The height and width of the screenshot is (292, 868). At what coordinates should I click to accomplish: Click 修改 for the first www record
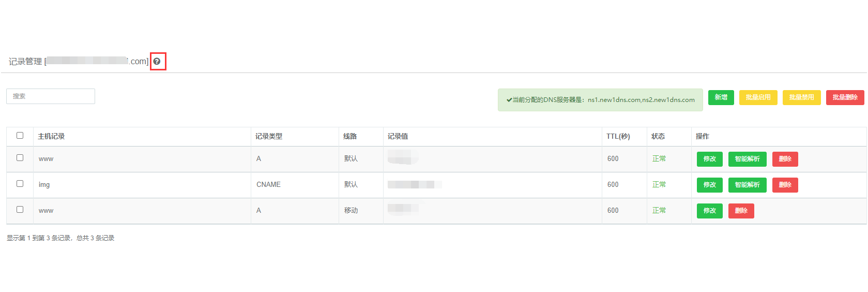709,159
